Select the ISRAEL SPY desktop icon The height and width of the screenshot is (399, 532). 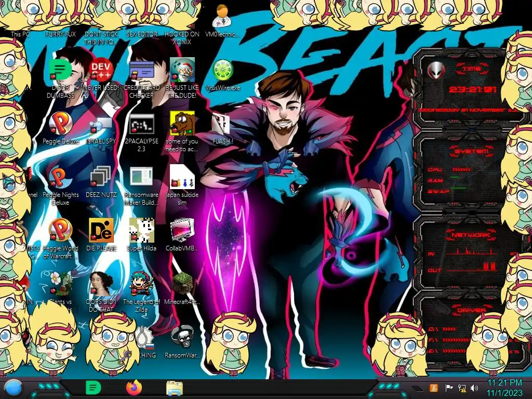(101, 125)
